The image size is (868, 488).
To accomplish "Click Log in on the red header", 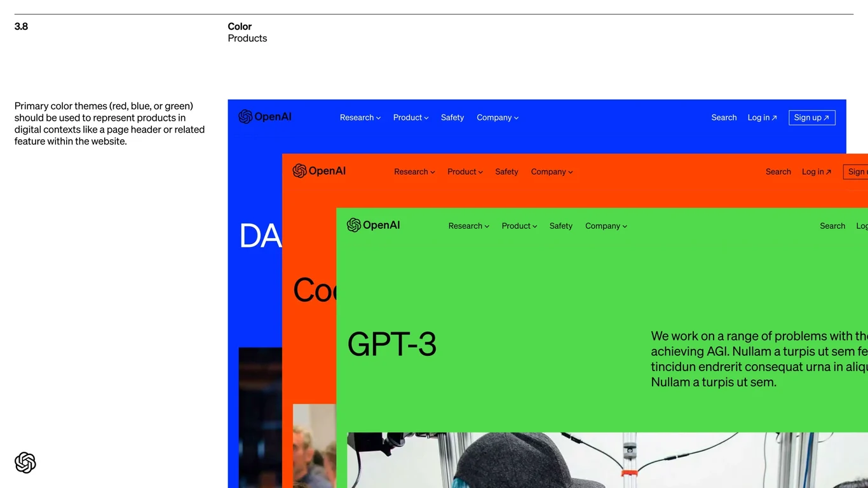I will point(817,172).
